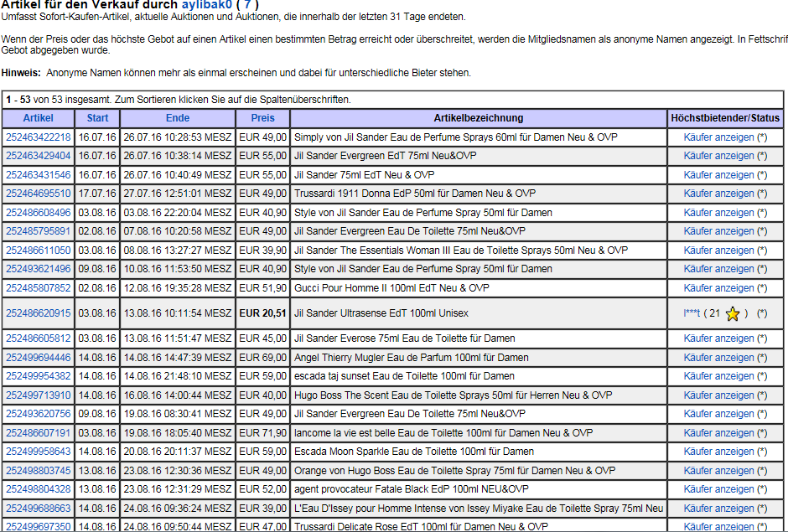Screen dimensions: 788x532
Task: Open item 252498804328
Action: click(39, 488)
